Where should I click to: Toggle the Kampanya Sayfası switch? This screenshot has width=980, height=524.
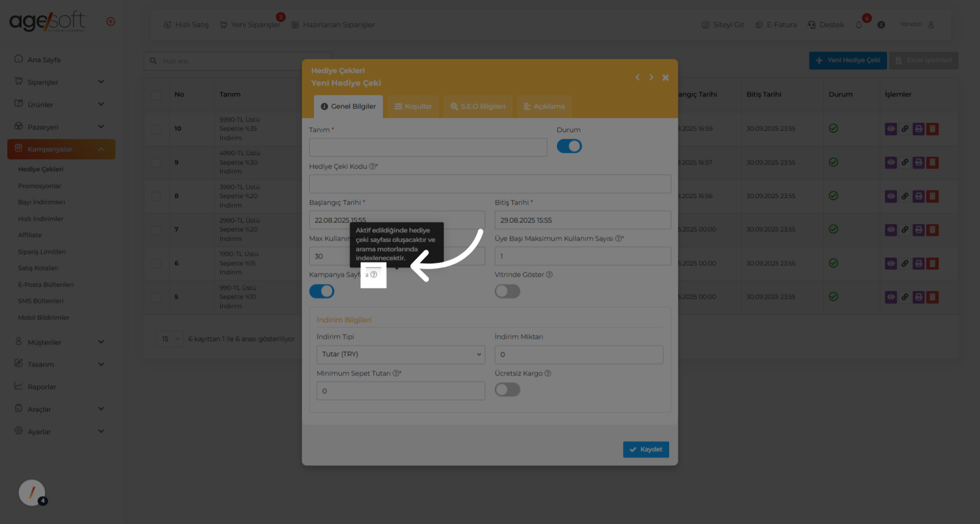click(322, 291)
